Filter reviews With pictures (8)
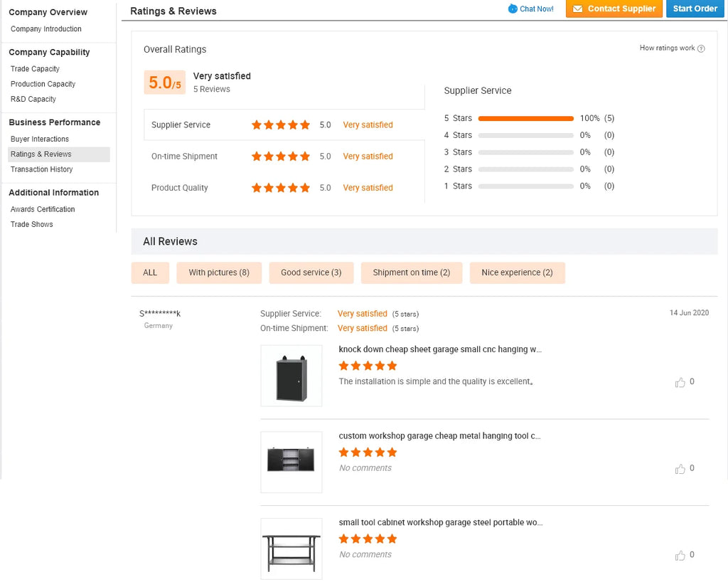Image resolution: width=728 pixels, height=587 pixels. coord(219,273)
